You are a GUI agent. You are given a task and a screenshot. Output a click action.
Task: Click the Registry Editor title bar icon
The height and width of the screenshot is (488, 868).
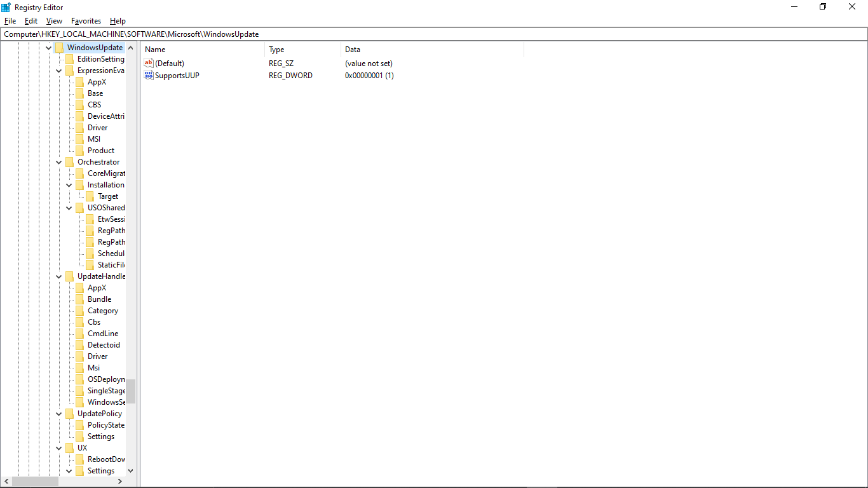coord(6,7)
